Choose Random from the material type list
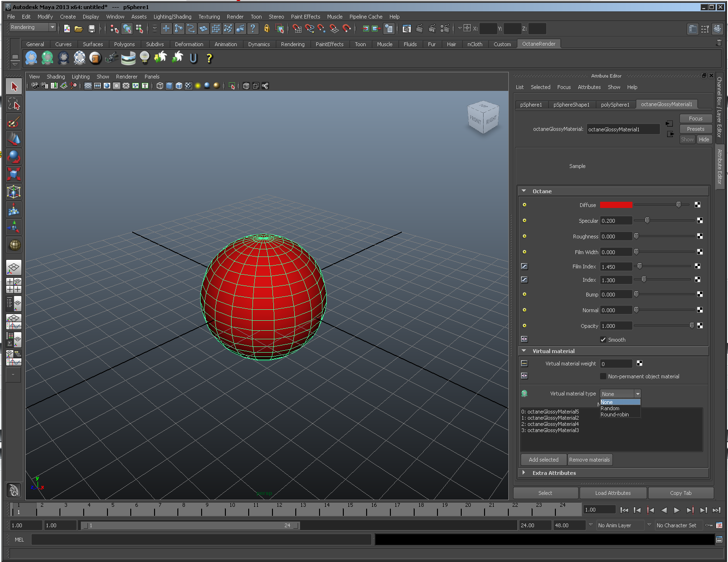 coord(621,408)
